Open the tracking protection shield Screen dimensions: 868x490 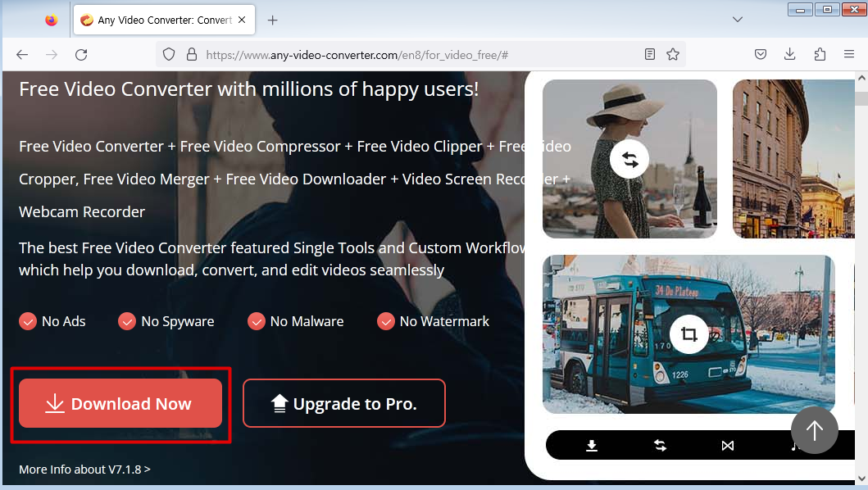pyautogui.click(x=169, y=54)
